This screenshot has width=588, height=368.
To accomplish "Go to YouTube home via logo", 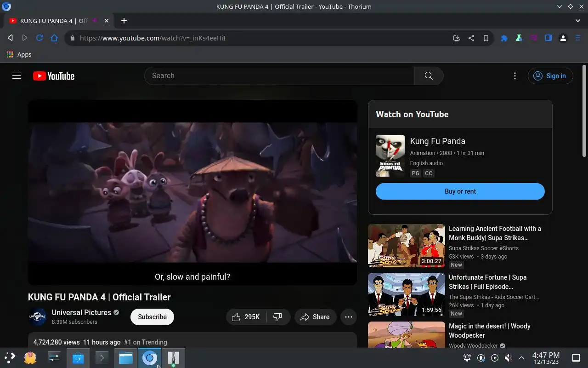I will tap(54, 76).
